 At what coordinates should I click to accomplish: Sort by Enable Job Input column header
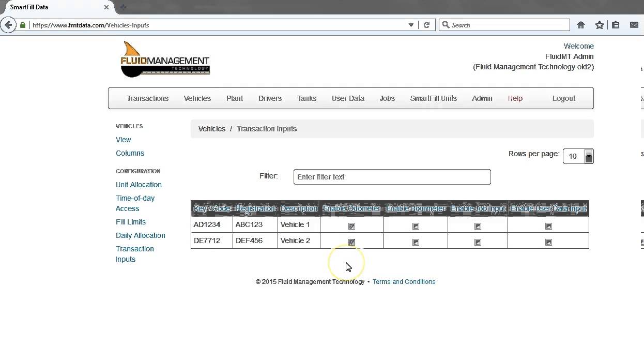(x=478, y=208)
